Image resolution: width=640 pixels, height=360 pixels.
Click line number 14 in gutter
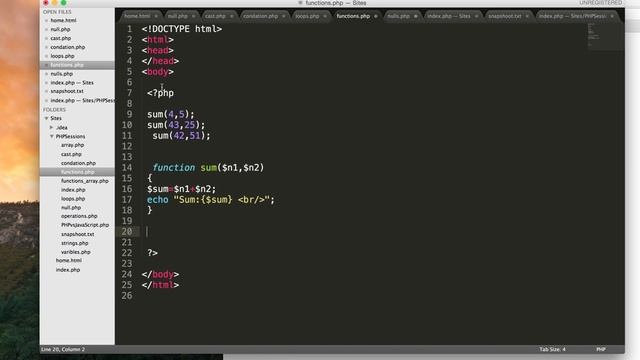click(127, 168)
